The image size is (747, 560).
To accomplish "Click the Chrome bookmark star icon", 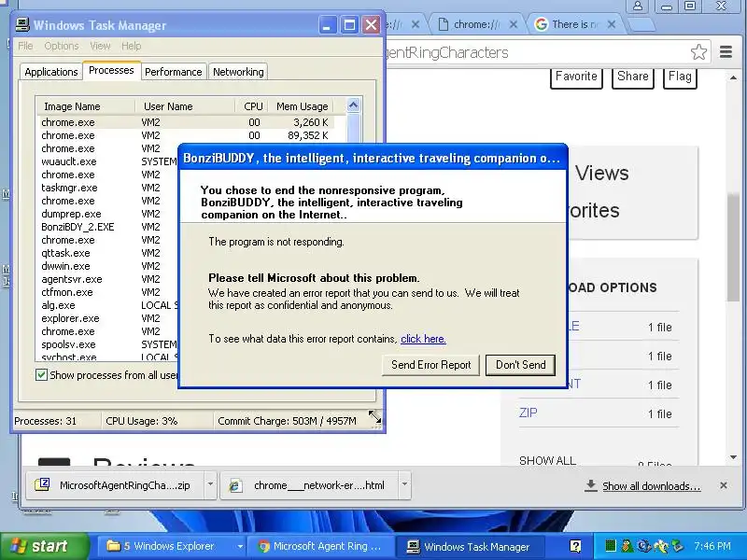I will pyautogui.click(x=698, y=52).
